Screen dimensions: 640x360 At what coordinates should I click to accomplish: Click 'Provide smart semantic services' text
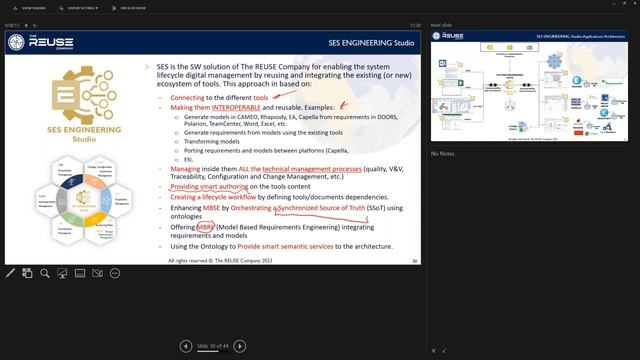click(x=285, y=247)
